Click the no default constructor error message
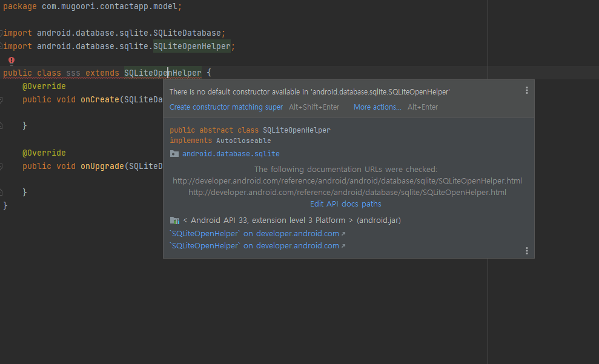Screen dimensions: 599x364 pos(309,92)
